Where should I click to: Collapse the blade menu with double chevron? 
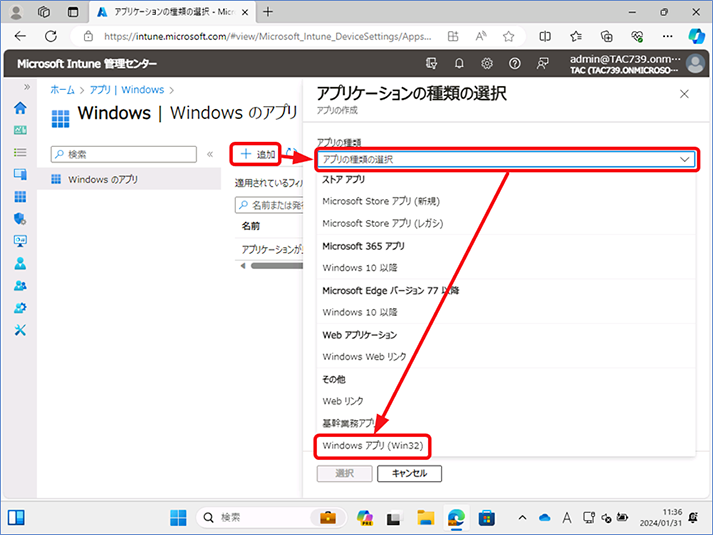210,155
